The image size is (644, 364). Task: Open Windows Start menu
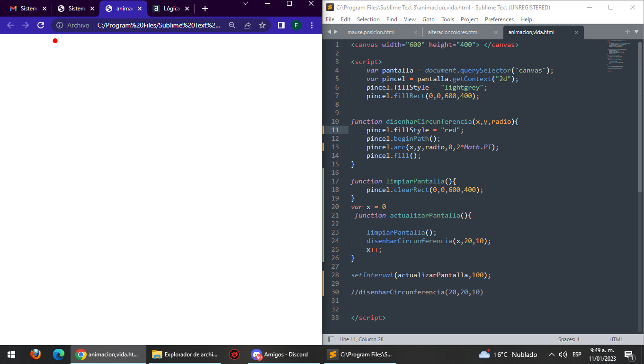coord(11,355)
